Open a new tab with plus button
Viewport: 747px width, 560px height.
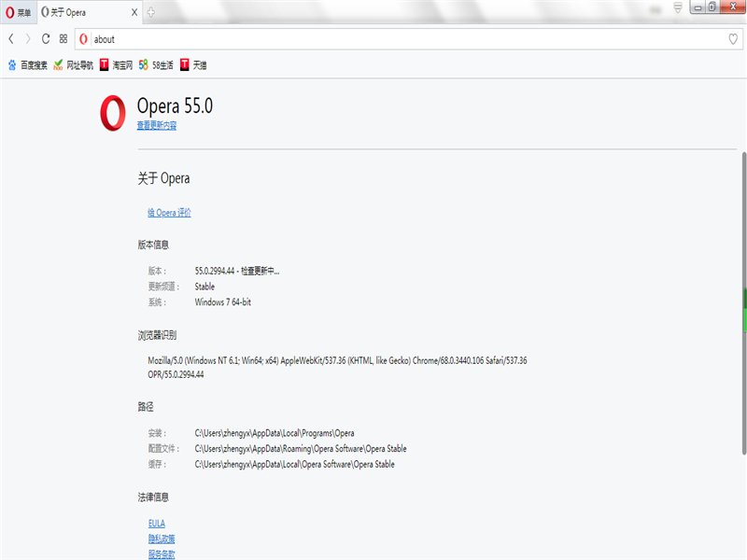152,12
